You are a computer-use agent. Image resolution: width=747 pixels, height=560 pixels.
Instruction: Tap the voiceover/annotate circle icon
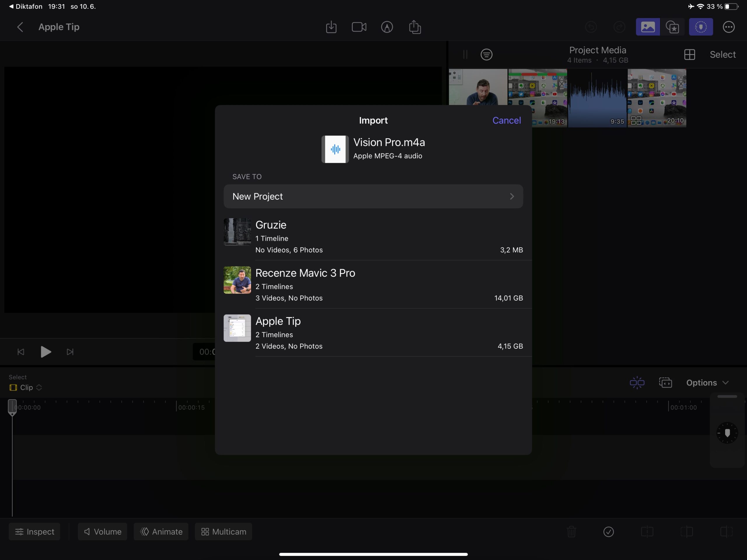click(x=387, y=27)
